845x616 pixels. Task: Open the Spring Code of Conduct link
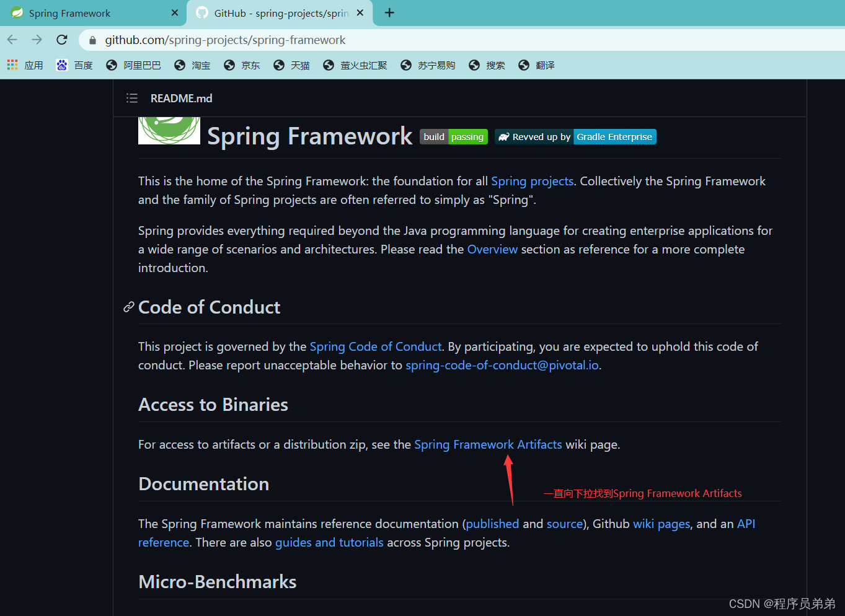pyautogui.click(x=376, y=346)
